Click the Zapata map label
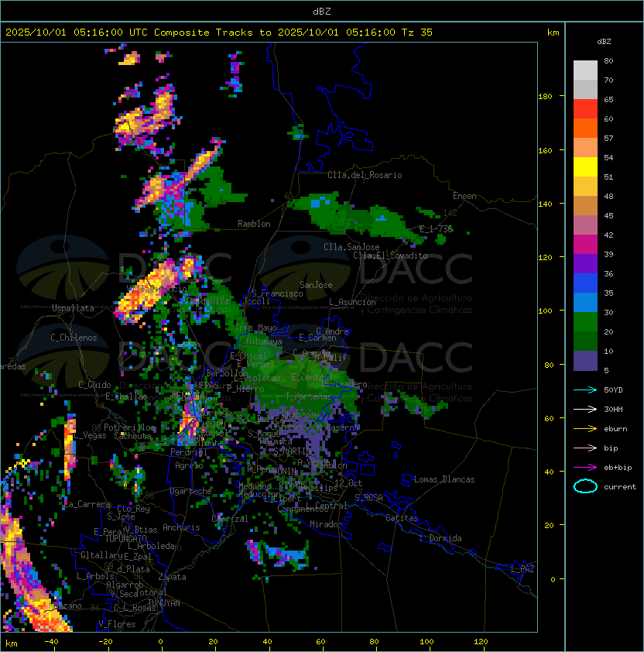The height and width of the screenshot is (652, 644). (172, 577)
